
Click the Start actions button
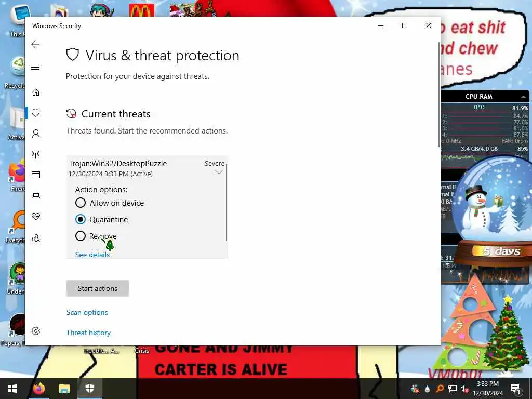(x=97, y=288)
